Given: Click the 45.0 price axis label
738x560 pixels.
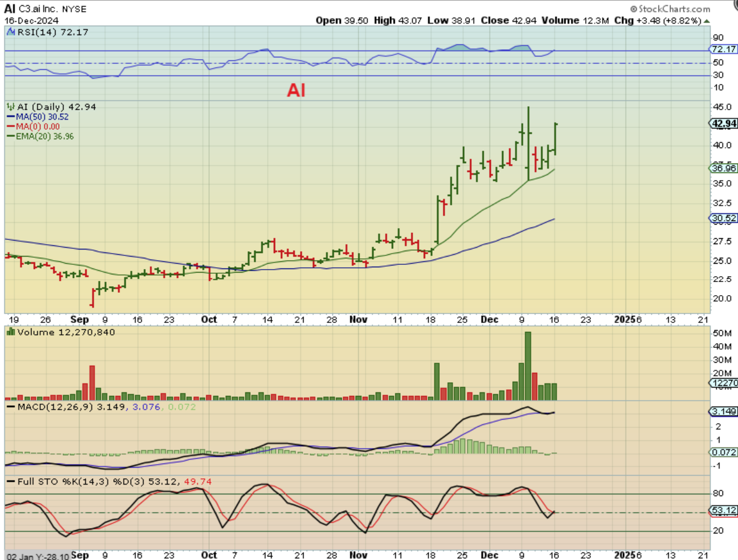Looking at the screenshot, I should (722, 107).
